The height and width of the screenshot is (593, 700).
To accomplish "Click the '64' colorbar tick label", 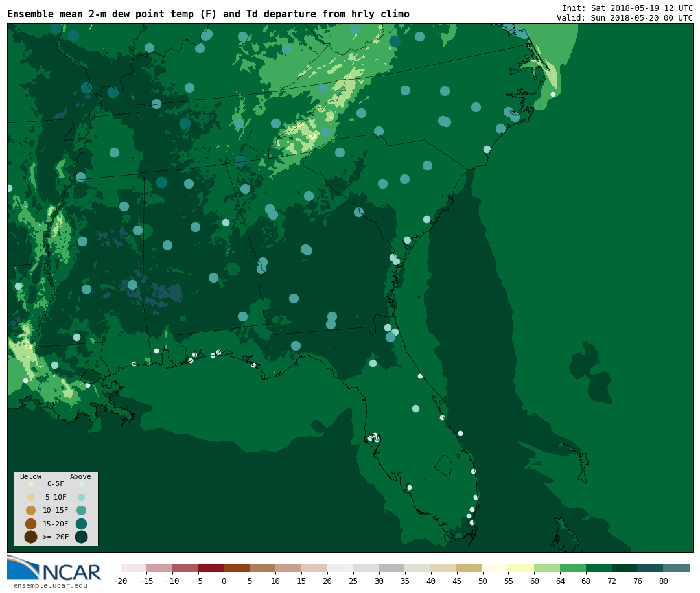I will pos(561,581).
